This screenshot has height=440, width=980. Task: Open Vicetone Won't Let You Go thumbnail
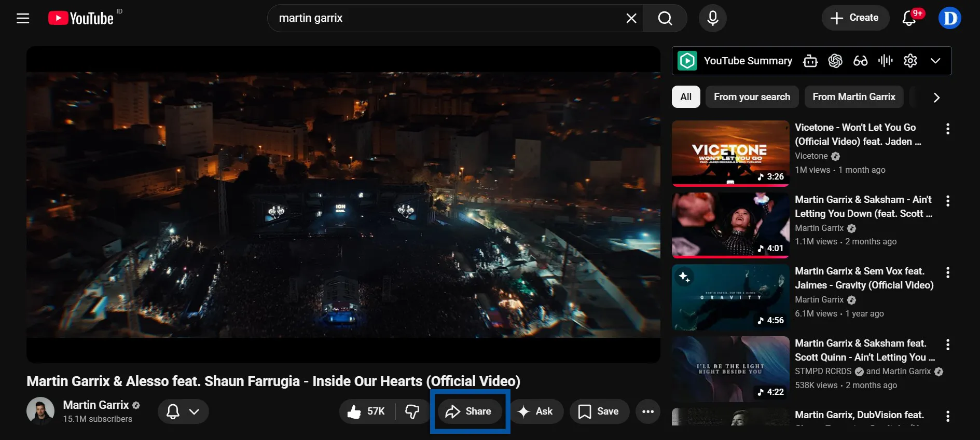coord(730,154)
